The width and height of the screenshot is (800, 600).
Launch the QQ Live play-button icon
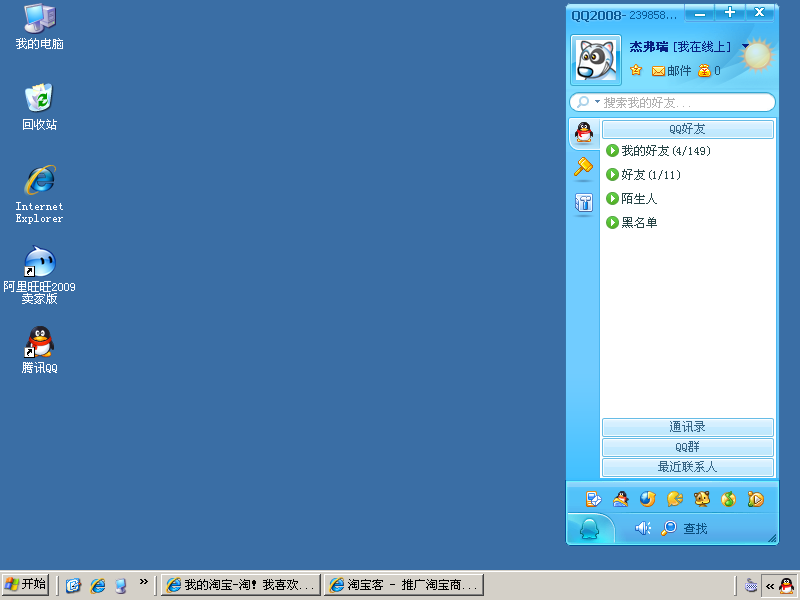click(x=756, y=498)
